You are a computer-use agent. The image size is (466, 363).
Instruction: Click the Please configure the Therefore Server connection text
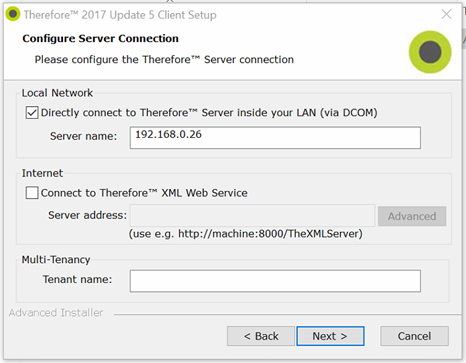(x=164, y=60)
